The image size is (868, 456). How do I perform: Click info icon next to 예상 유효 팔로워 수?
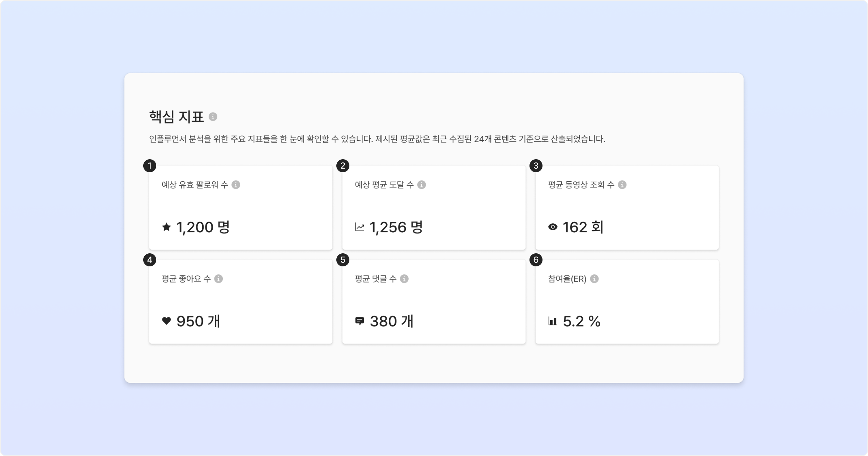[x=236, y=185]
